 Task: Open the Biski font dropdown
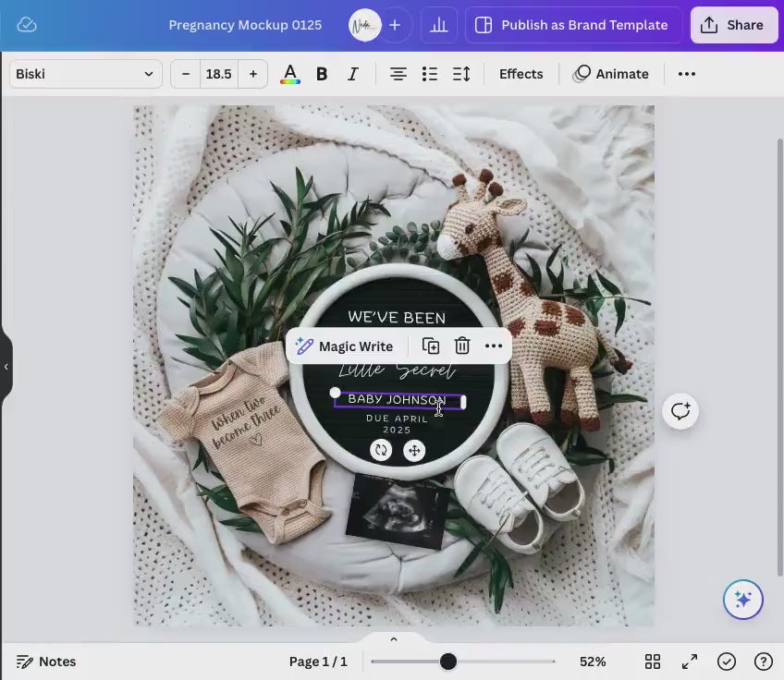pos(85,74)
